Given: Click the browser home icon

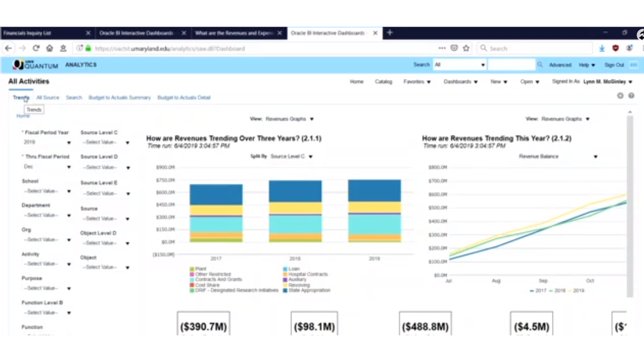Looking at the screenshot, I should click(49, 48).
